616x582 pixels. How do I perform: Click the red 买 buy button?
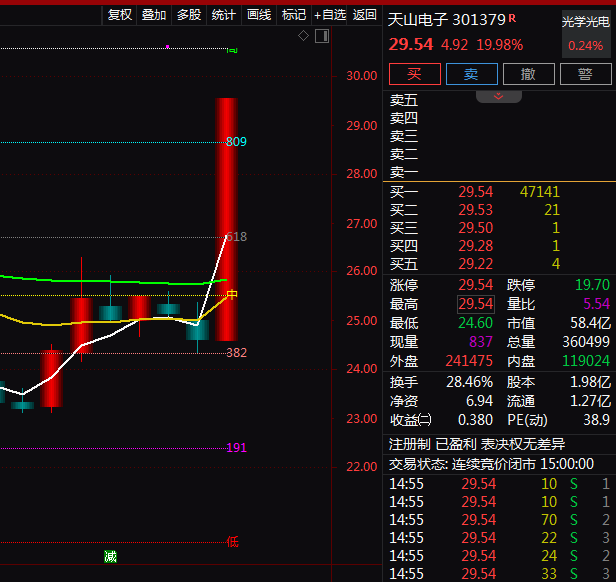(x=415, y=74)
